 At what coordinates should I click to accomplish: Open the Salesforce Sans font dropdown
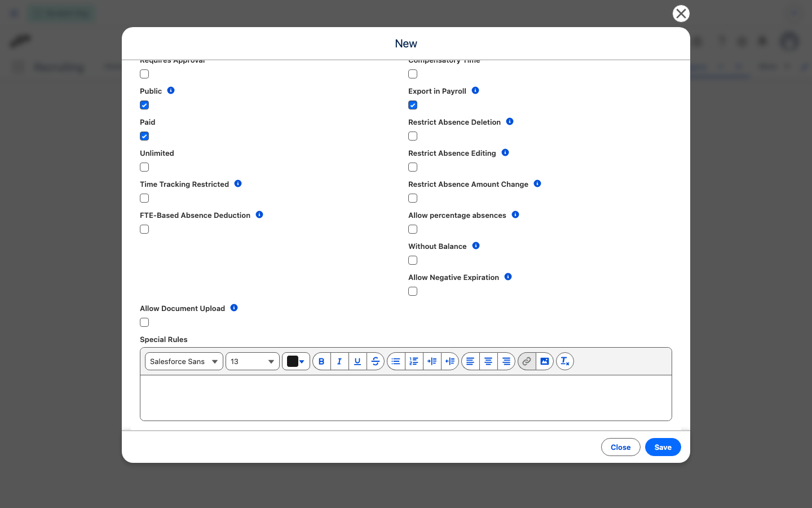coord(184,361)
